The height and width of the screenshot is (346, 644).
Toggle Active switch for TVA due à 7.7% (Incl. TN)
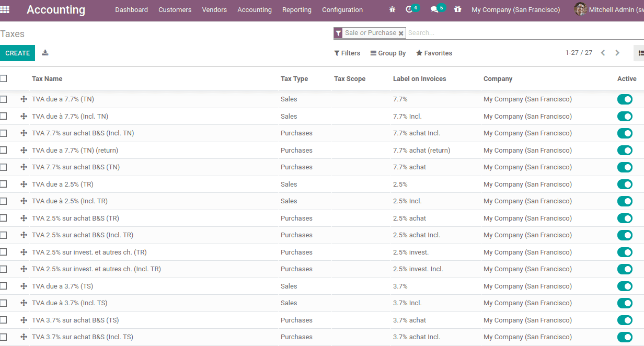coord(625,116)
